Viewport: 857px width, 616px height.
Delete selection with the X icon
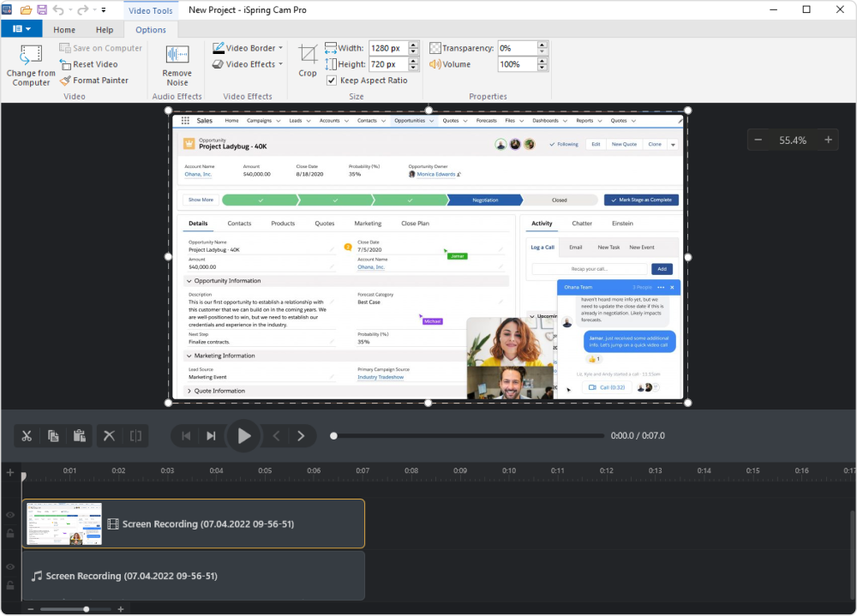tap(110, 435)
